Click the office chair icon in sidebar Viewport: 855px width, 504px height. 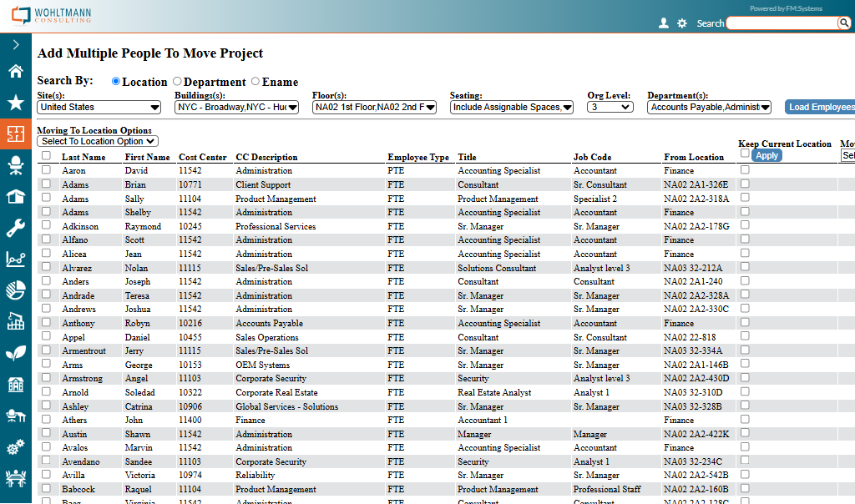pyautogui.click(x=15, y=165)
